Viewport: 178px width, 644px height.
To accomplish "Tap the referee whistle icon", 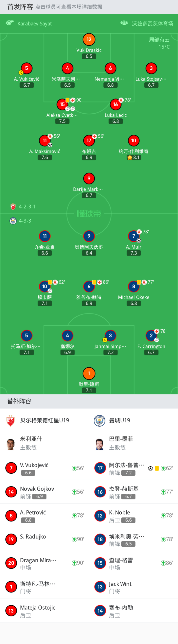I will [9, 23].
